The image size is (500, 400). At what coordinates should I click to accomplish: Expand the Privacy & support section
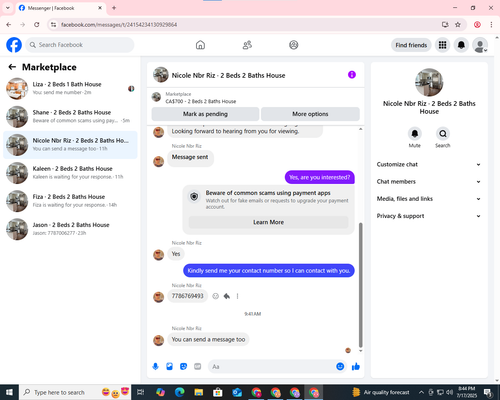[429, 216]
